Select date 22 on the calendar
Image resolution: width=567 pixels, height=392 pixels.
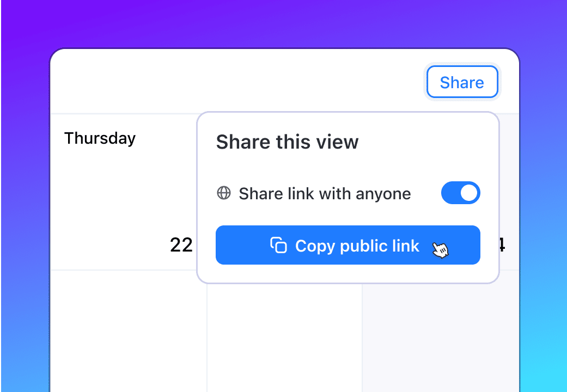pos(181,245)
